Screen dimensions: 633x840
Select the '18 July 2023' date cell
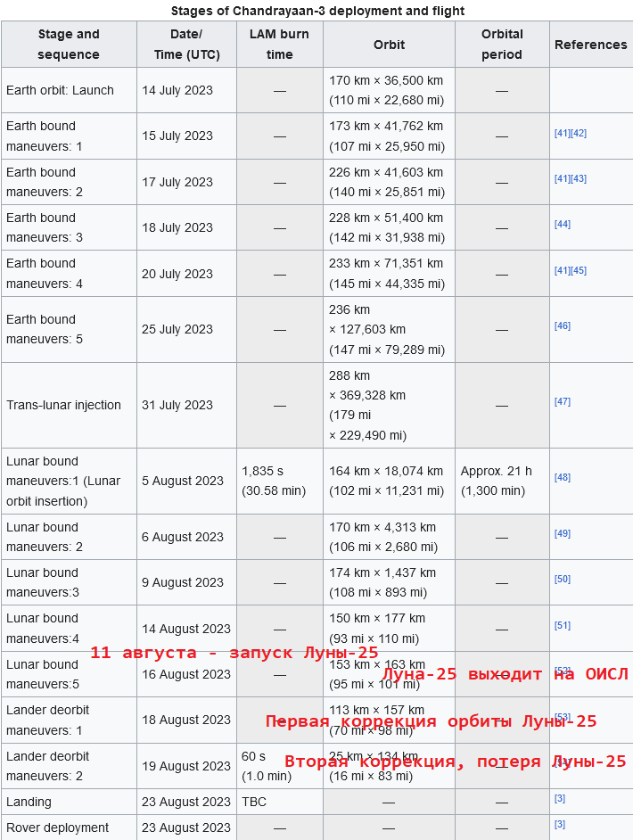[x=187, y=227]
